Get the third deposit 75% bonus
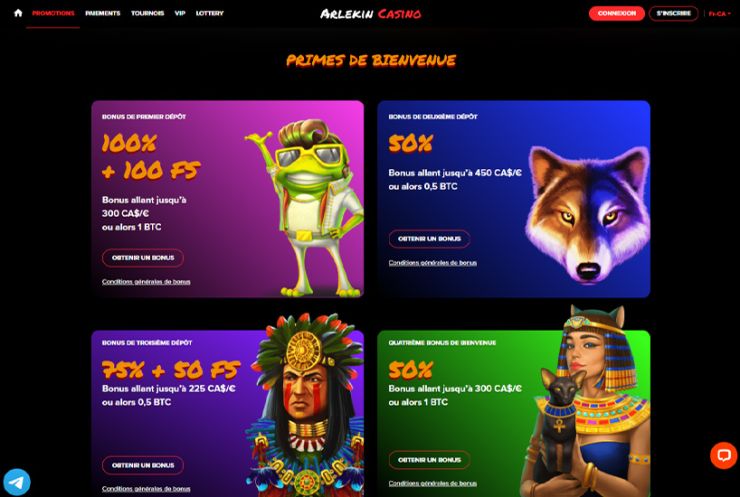 pyautogui.click(x=143, y=465)
